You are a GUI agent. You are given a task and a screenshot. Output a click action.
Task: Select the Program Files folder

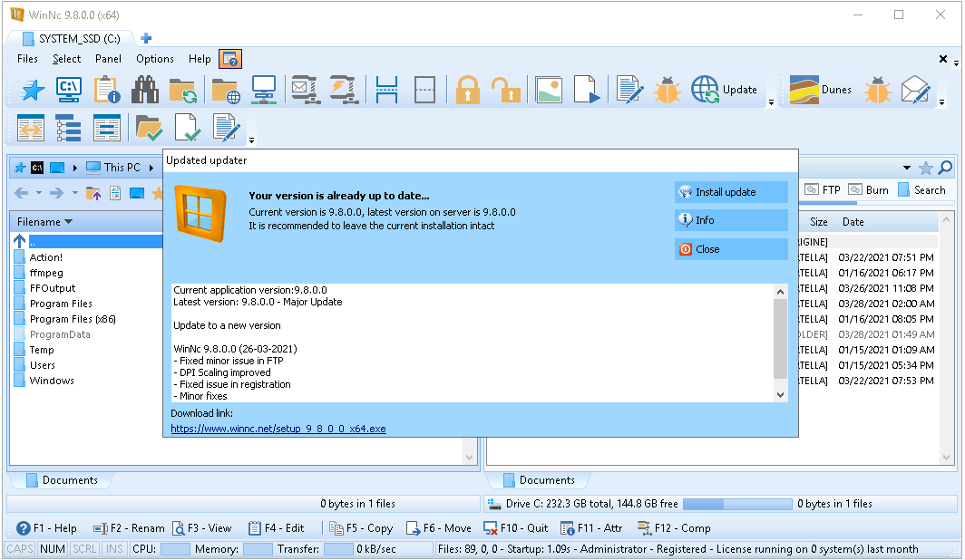(61, 304)
